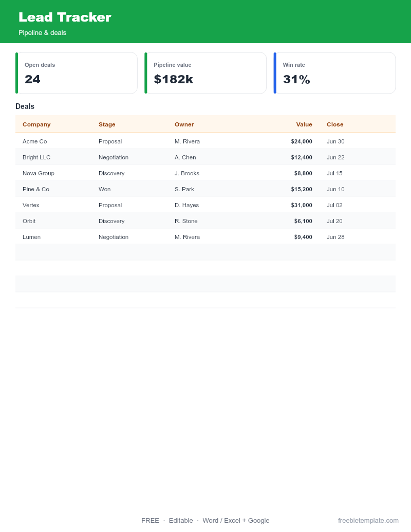
Task: Click the Stage column header
Action: pos(107,124)
